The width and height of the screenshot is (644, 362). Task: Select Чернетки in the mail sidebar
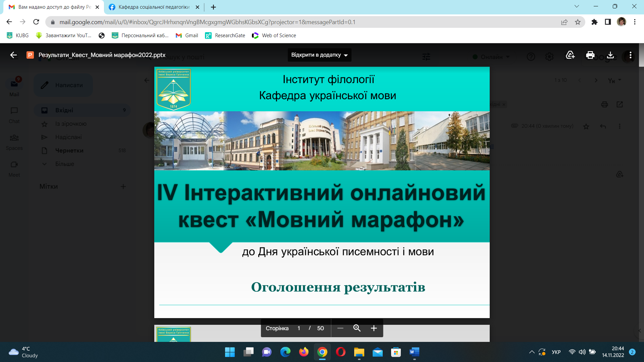click(69, 150)
